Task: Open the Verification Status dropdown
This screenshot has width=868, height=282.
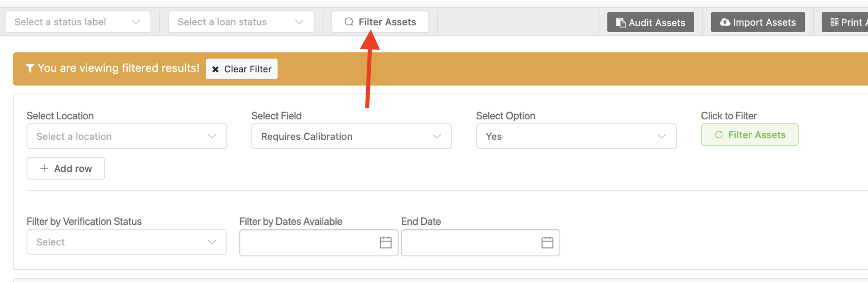Action: point(127,242)
